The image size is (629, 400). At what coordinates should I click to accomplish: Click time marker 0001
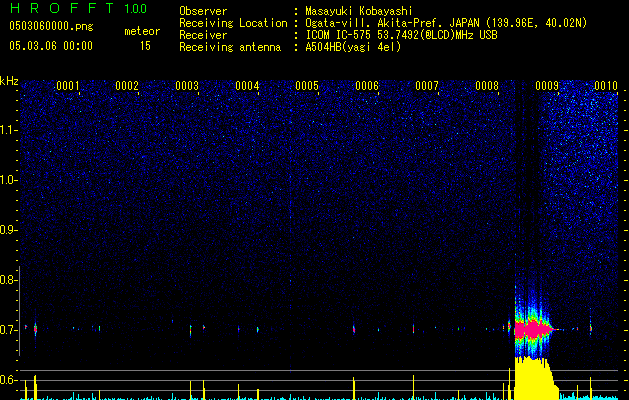click(67, 86)
